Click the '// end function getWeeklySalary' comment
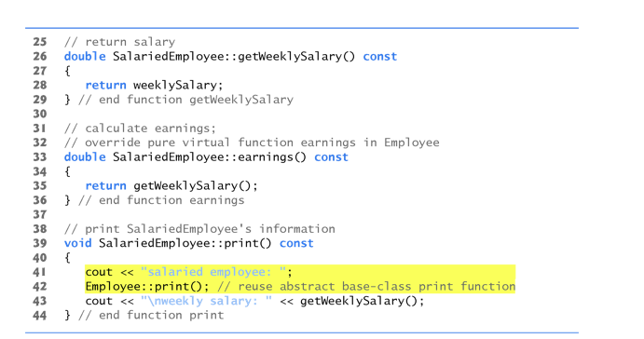 185,100
